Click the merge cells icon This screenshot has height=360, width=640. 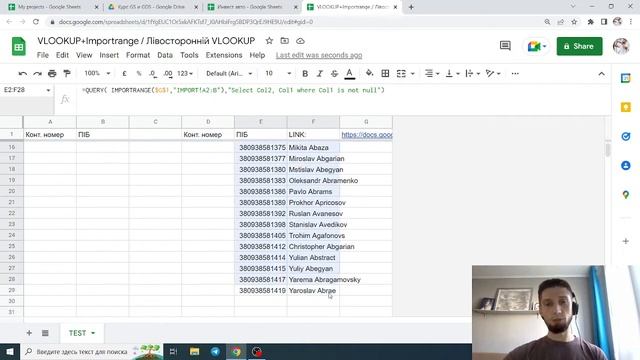click(401, 73)
